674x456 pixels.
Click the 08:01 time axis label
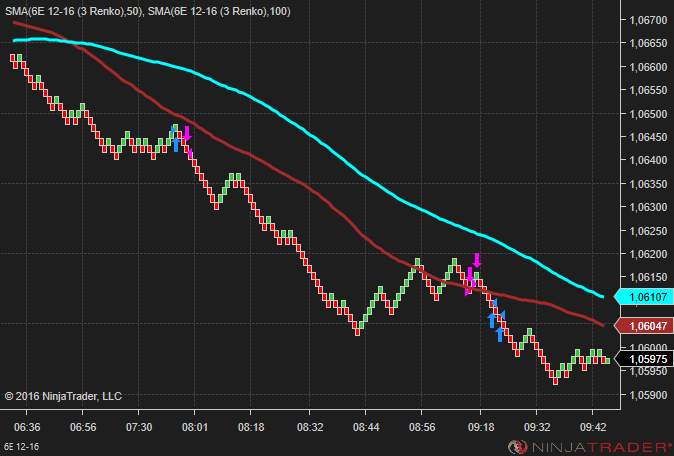[x=194, y=427]
